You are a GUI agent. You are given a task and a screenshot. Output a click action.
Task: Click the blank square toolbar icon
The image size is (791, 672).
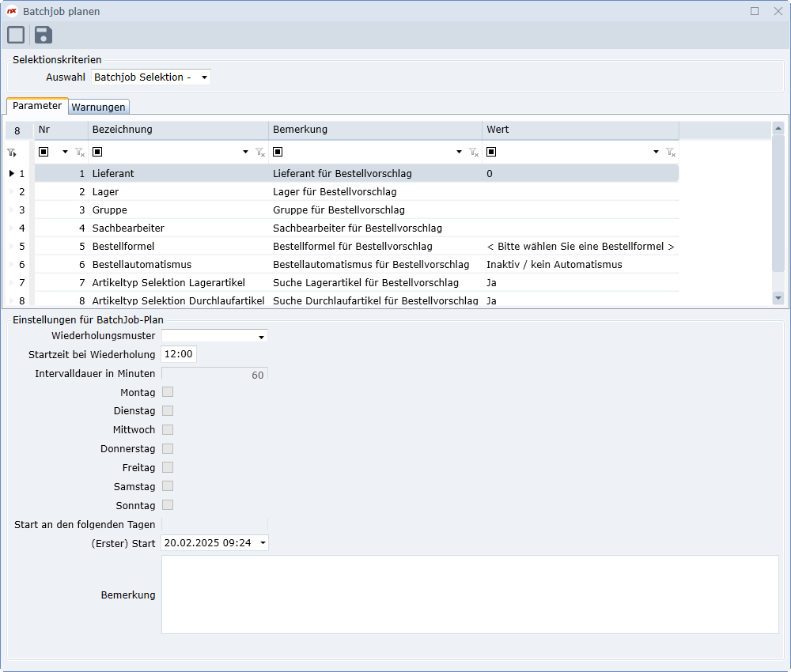[16, 35]
